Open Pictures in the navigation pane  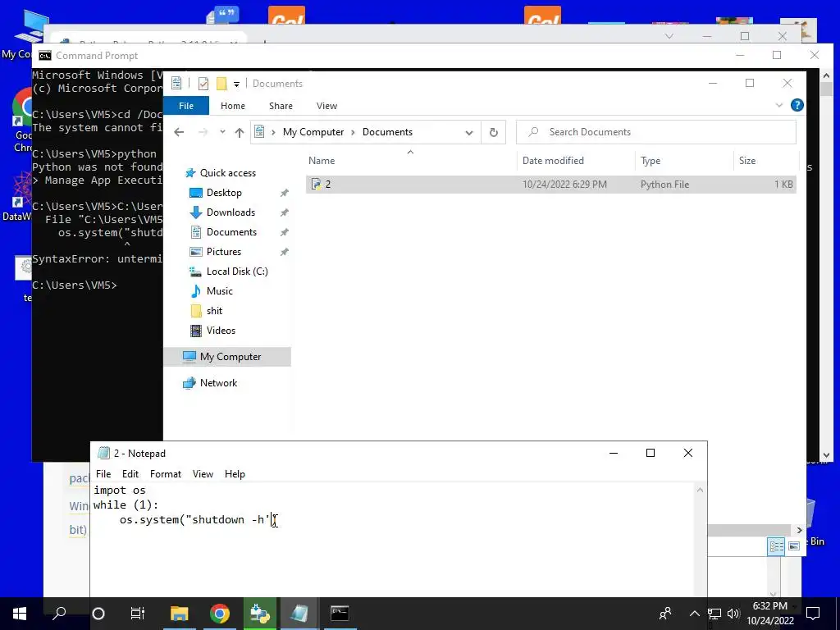(223, 252)
